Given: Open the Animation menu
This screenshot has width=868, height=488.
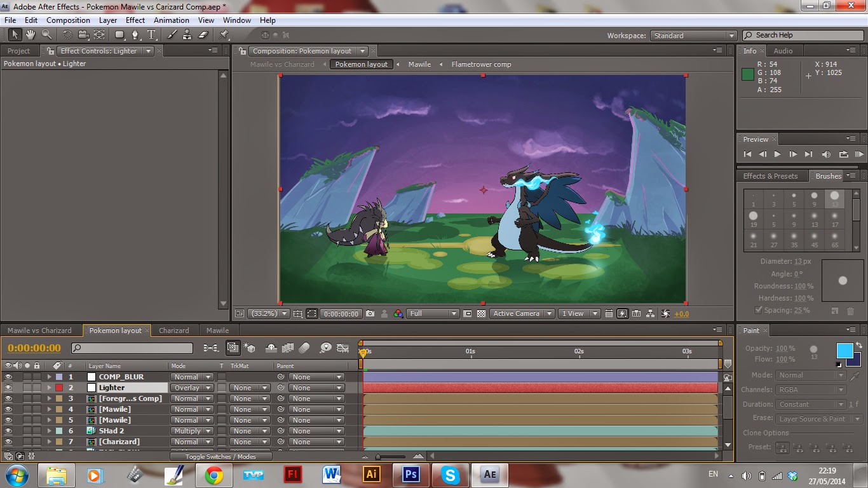Looking at the screenshot, I should coord(172,20).
